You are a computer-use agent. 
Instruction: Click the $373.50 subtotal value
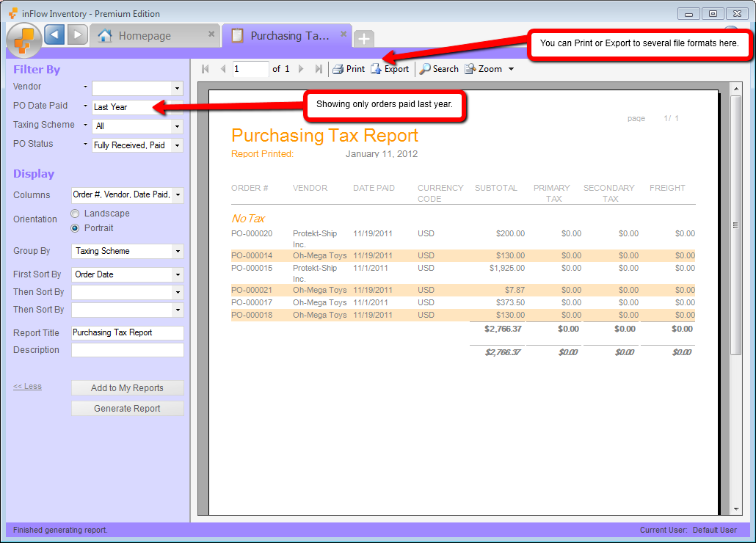click(511, 303)
